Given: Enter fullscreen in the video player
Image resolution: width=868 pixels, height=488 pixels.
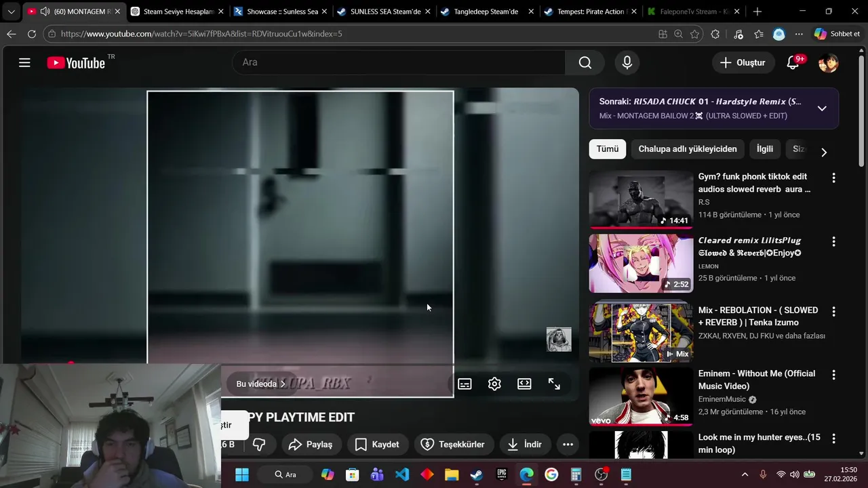Looking at the screenshot, I should point(554,384).
